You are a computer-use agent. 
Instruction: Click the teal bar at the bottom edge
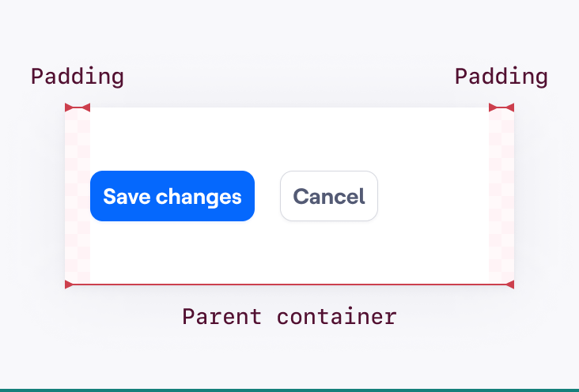coord(289,390)
